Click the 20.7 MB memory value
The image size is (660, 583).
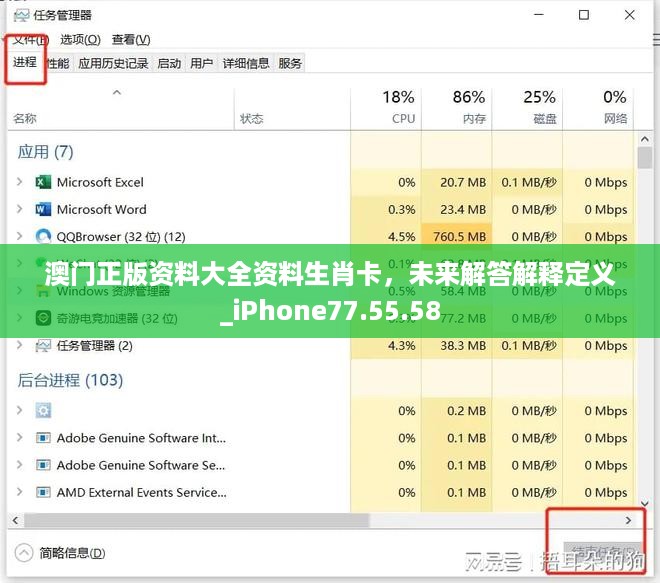[x=463, y=182]
